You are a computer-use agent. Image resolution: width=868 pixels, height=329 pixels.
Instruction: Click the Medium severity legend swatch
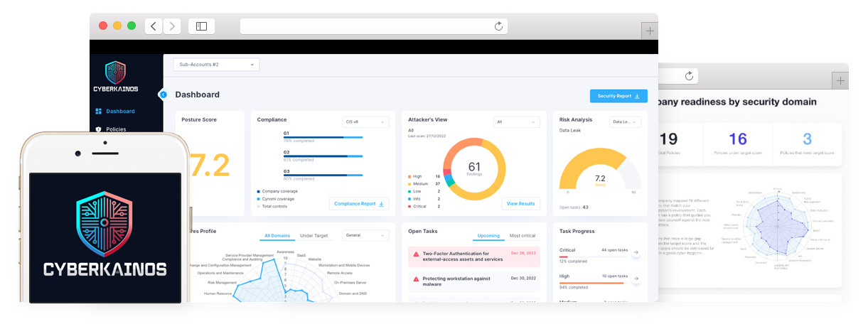point(409,183)
